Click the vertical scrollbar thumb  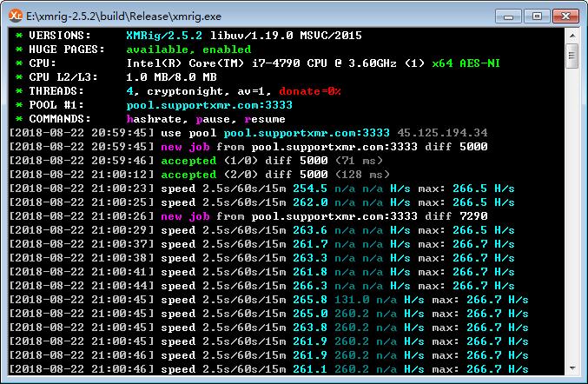click(571, 56)
